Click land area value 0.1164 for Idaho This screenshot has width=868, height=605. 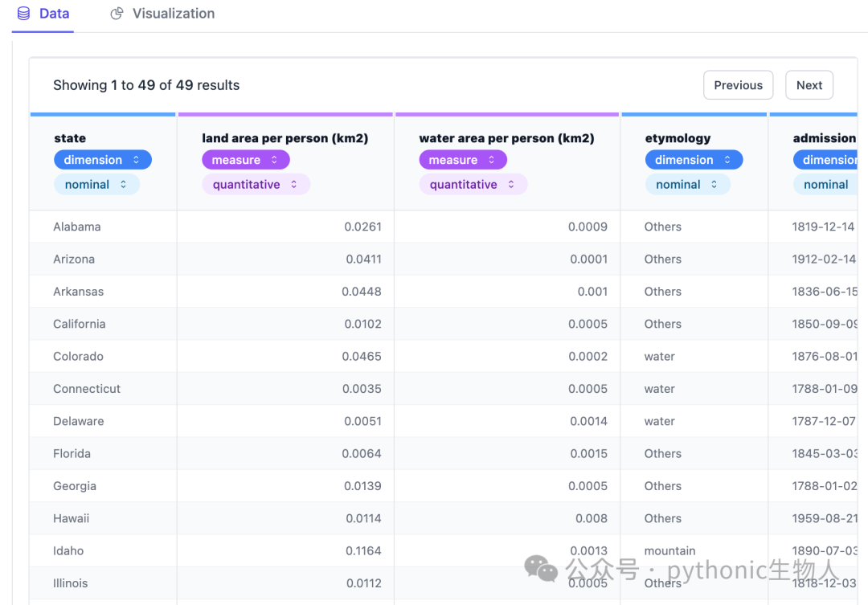click(x=364, y=550)
